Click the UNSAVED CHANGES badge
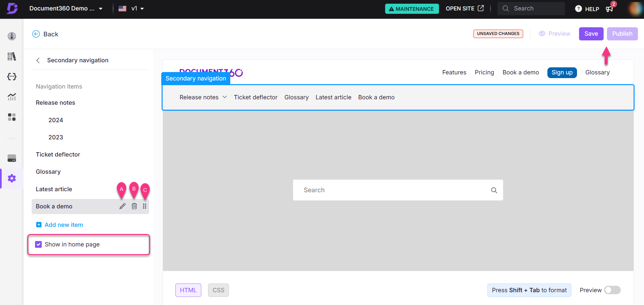Image resolution: width=644 pixels, height=305 pixels. [498, 34]
